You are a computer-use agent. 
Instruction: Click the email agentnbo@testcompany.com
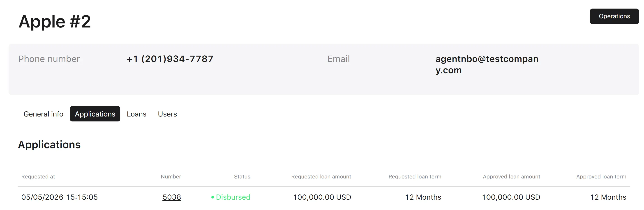(x=487, y=64)
